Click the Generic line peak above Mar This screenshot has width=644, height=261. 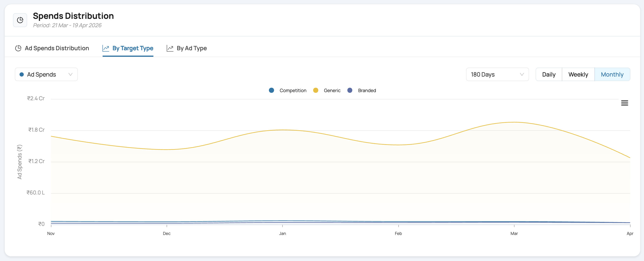click(514, 122)
